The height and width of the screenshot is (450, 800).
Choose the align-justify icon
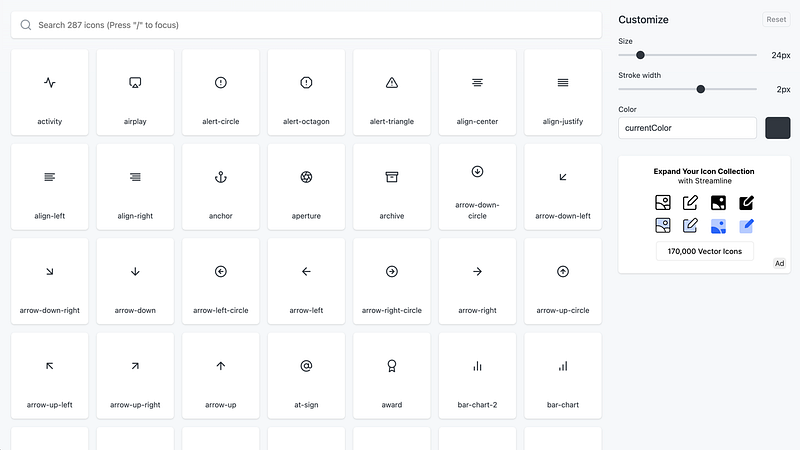tap(563, 92)
